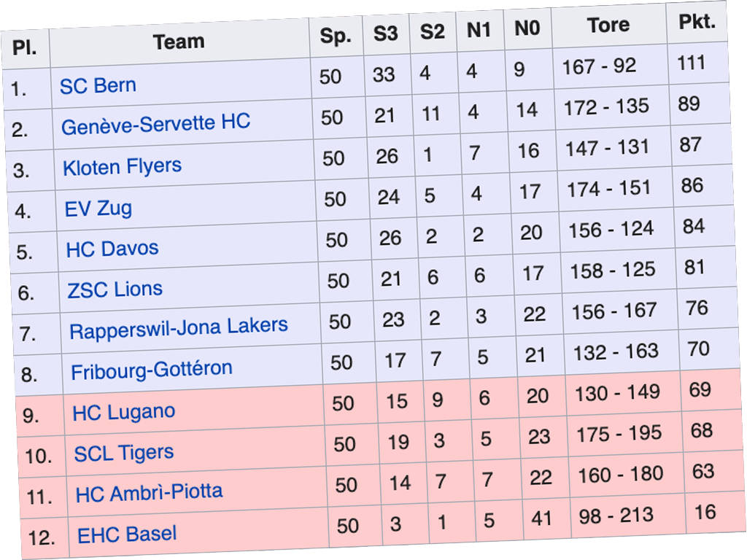Image resolution: width=747 pixels, height=560 pixels.
Task: Click the Pkt. column header
Action: pyautogui.click(x=697, y=22)
